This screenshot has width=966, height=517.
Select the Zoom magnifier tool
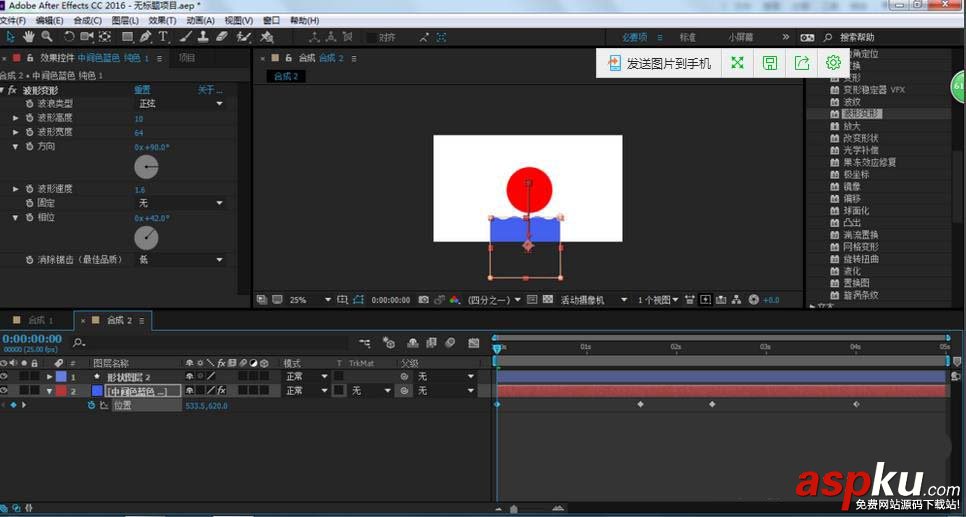(x=47, y=37)
